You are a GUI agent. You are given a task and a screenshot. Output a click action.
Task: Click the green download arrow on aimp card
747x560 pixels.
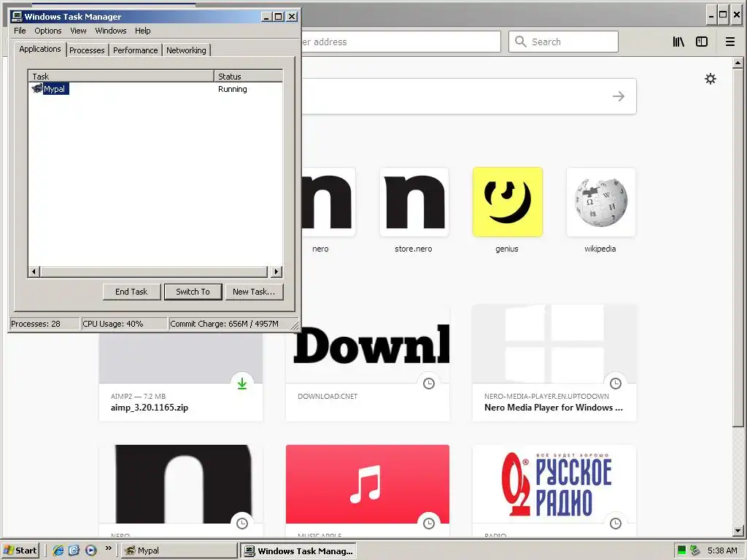[x=242, y=384]
